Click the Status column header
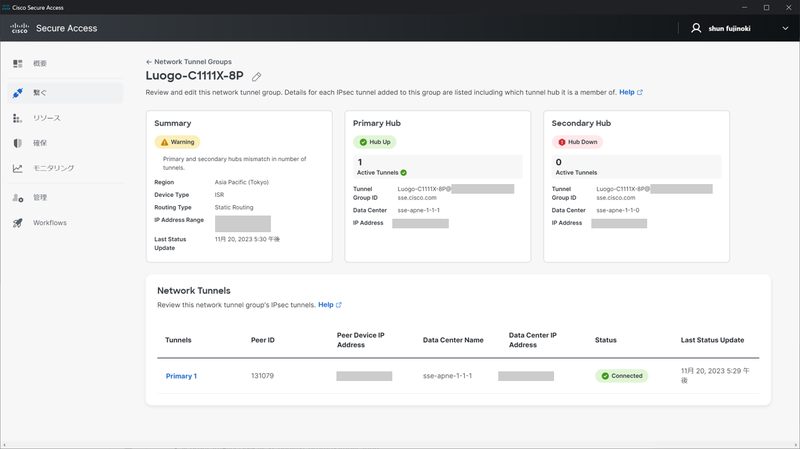The height and width of the screenshot is (449, 800). click(x=606, y=340)
